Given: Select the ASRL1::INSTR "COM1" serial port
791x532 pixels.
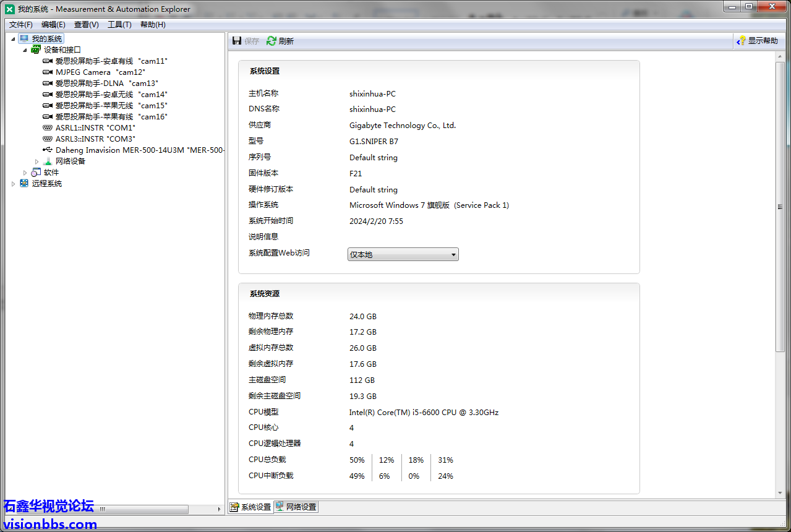Looking at the screenshot, I should (x=95, y=128).
